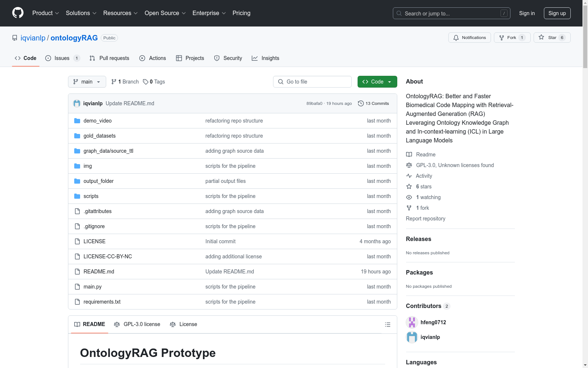Fork the repository
Image resolution: width=588 pixels, height=368 pixels.
point(512,38)
